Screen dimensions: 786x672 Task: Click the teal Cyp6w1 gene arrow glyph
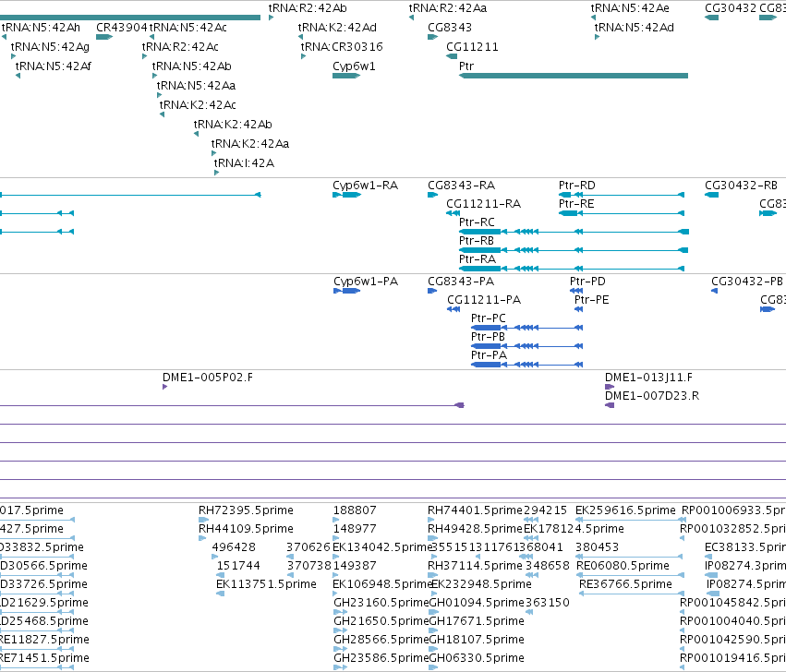(x=346, y=76)
